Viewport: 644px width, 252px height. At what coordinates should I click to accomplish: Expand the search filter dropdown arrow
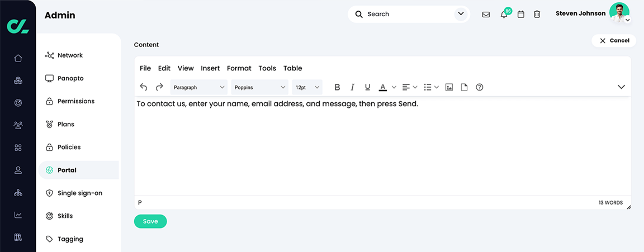461,14
